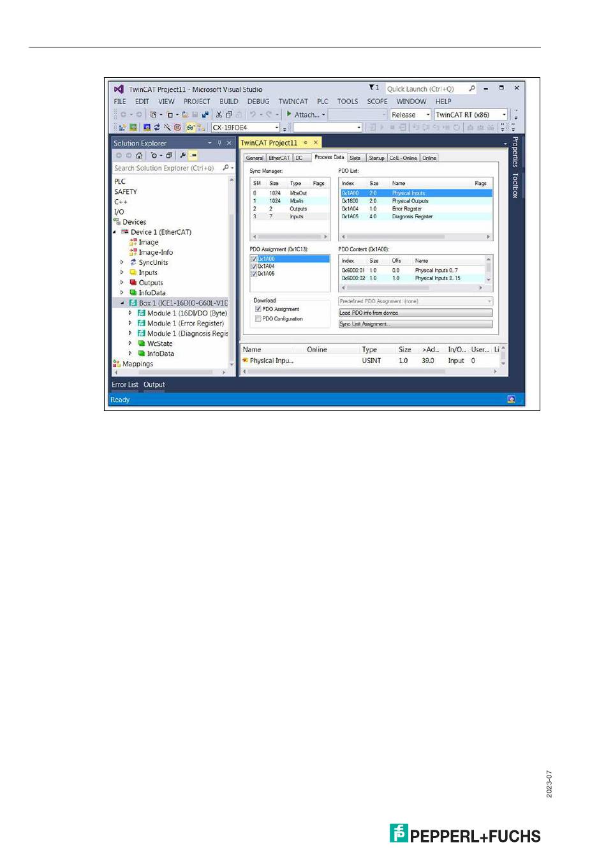Viewport: 606px width, 868px height.
Task: Uncheck the 0x1A00 PDO assignment checkbox
Action: point(254,259)
